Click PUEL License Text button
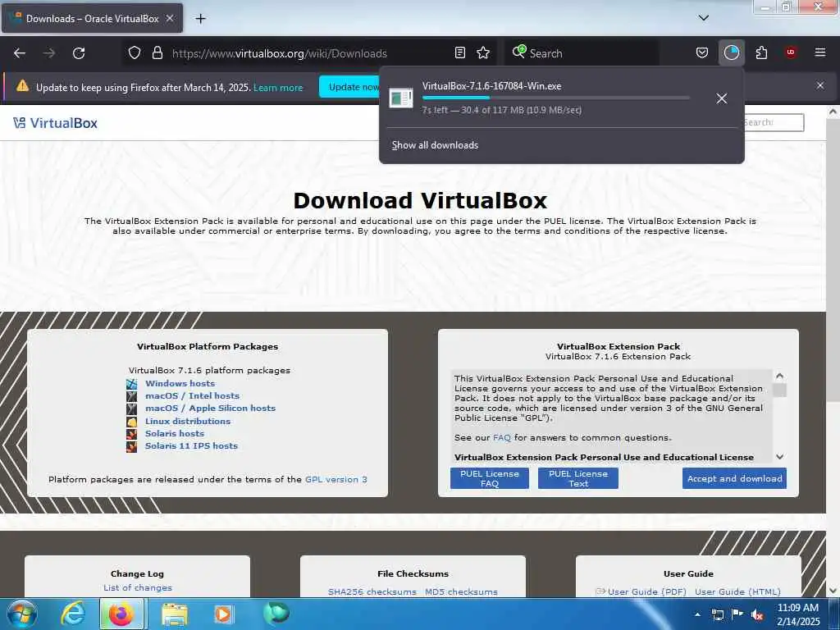This screenshot has height=630, width=840. tap(578, 478)
